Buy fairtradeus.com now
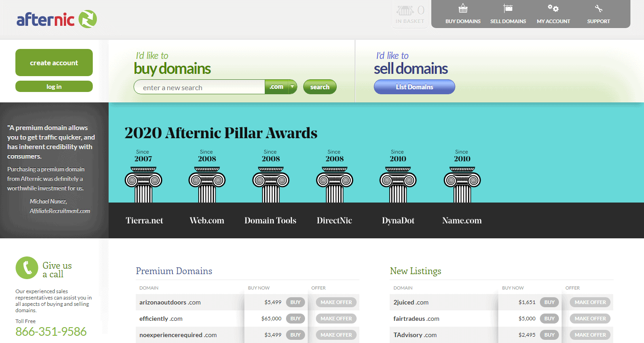The image size is (644, 343). click(x=549, y=319)
